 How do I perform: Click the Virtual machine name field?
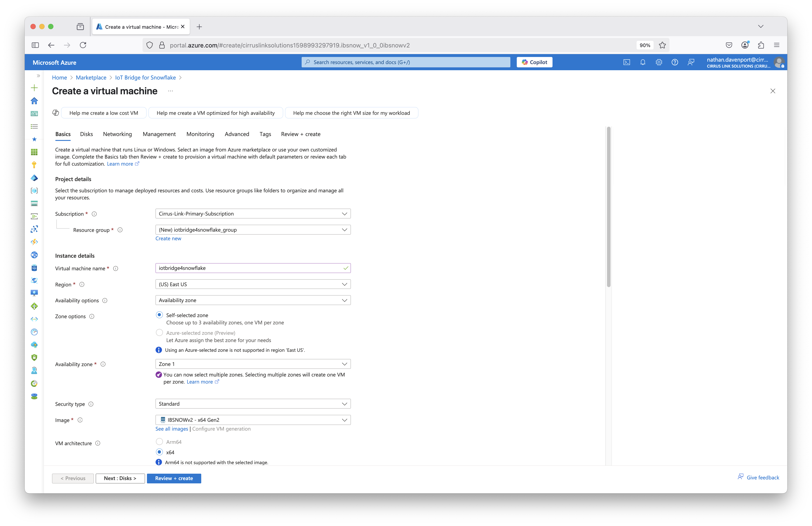[x=249, y=268]
